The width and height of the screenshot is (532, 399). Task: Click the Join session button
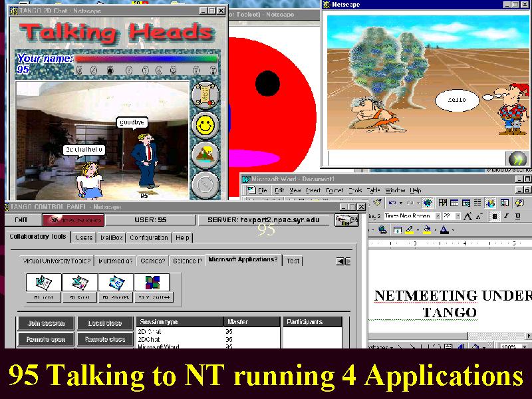(46, 323)
